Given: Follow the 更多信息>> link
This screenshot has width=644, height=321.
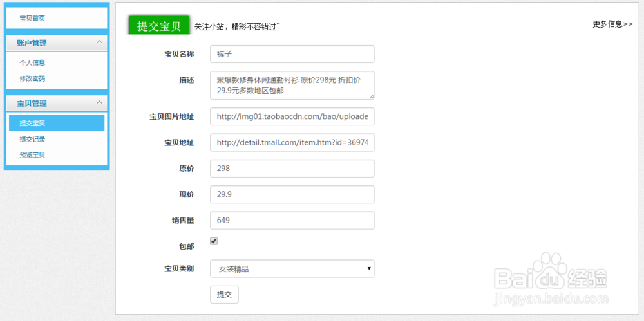Looking at the screenshot, I should click(x=612, y=24).
